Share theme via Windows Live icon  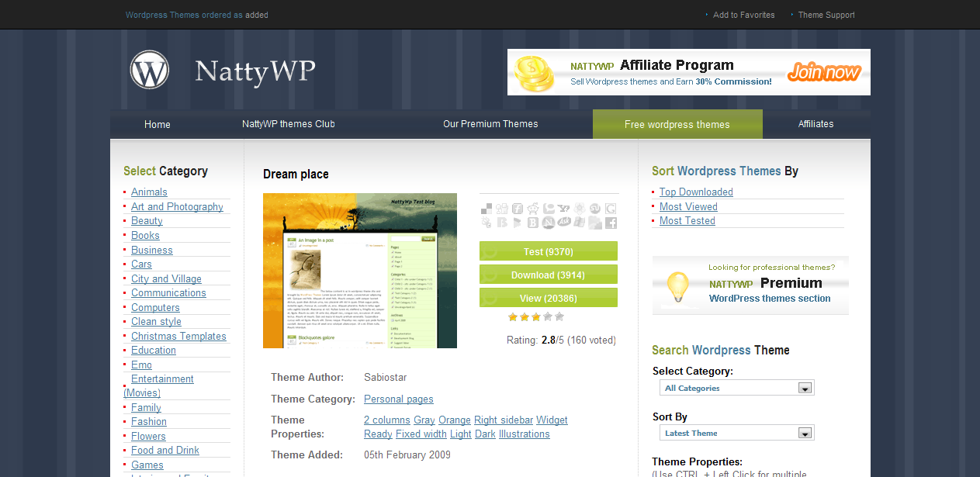(x=579, y=222)
